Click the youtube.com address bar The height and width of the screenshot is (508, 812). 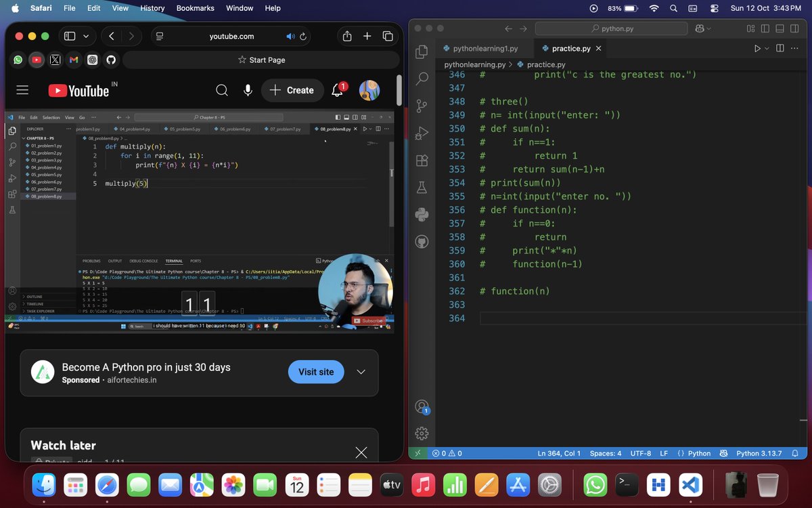231,37
